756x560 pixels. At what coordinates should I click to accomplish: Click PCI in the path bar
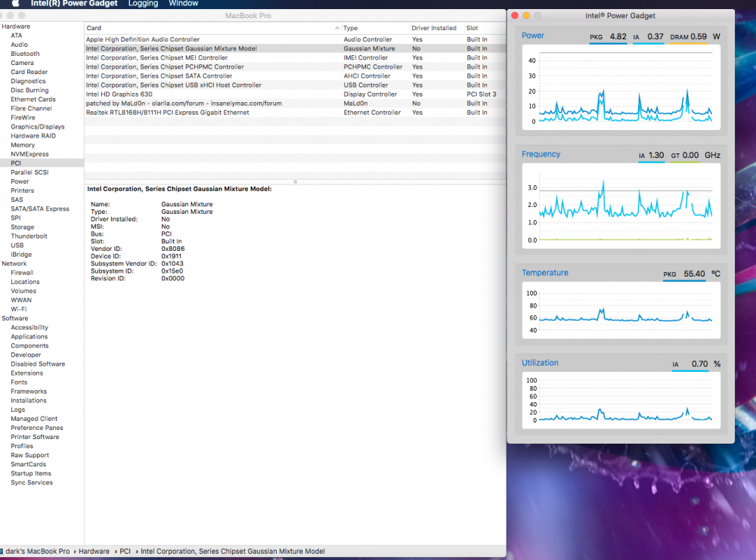pyautogui.click(x=125, y=552)
